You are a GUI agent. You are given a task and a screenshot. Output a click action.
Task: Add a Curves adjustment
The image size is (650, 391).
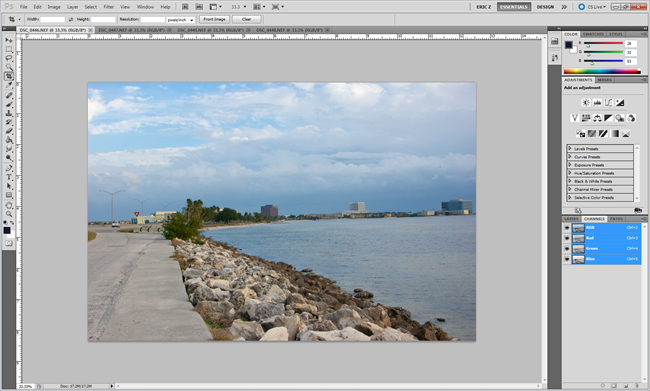tap(608, 103)
